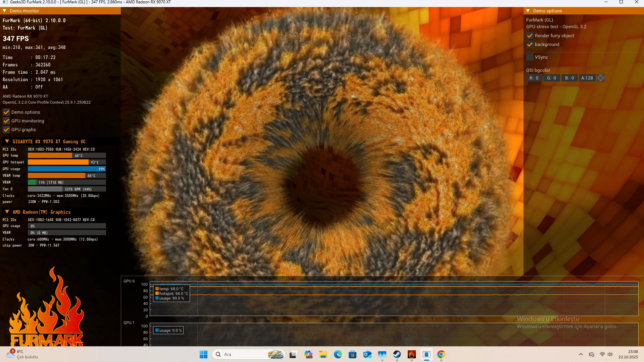Viewport: 644px width, 362px height.
Task: Click the VRAM 11% (1718 MB) bar
Action: tap(67, 182)
